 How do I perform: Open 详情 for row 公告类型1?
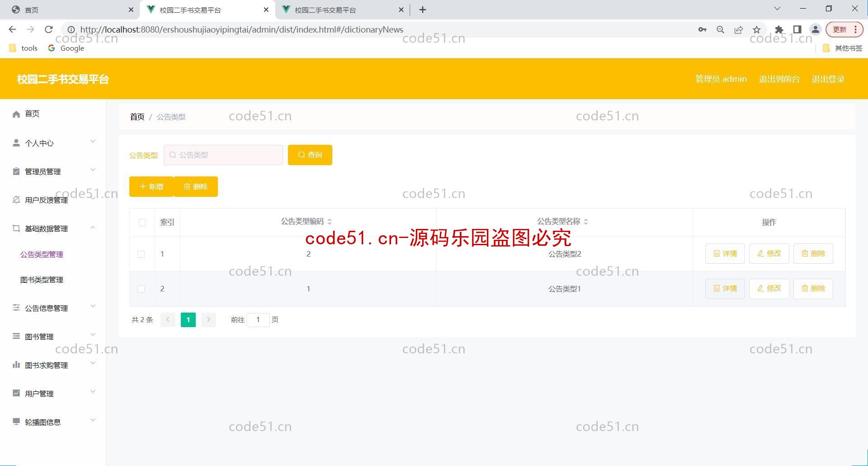point(725,289)
